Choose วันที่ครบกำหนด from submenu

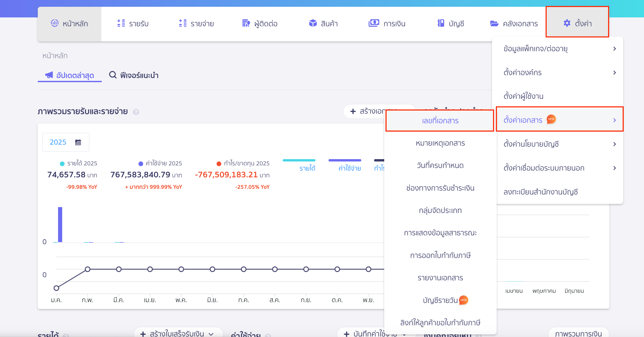[440, 165]
